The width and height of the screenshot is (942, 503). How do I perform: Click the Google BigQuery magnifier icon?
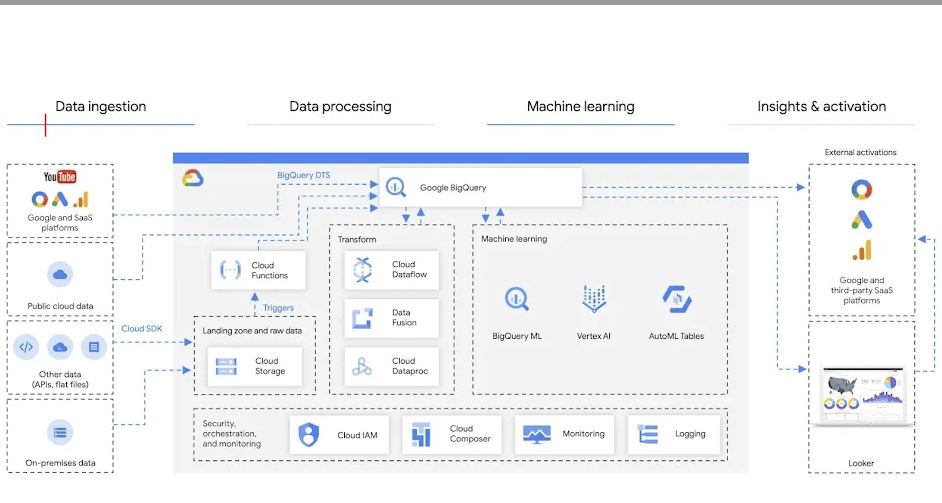point(396,187)
